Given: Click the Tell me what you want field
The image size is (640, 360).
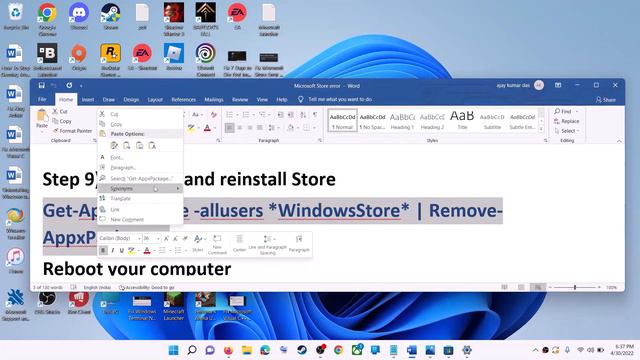Looking at the screenshot, I should (x=336, y=99).
